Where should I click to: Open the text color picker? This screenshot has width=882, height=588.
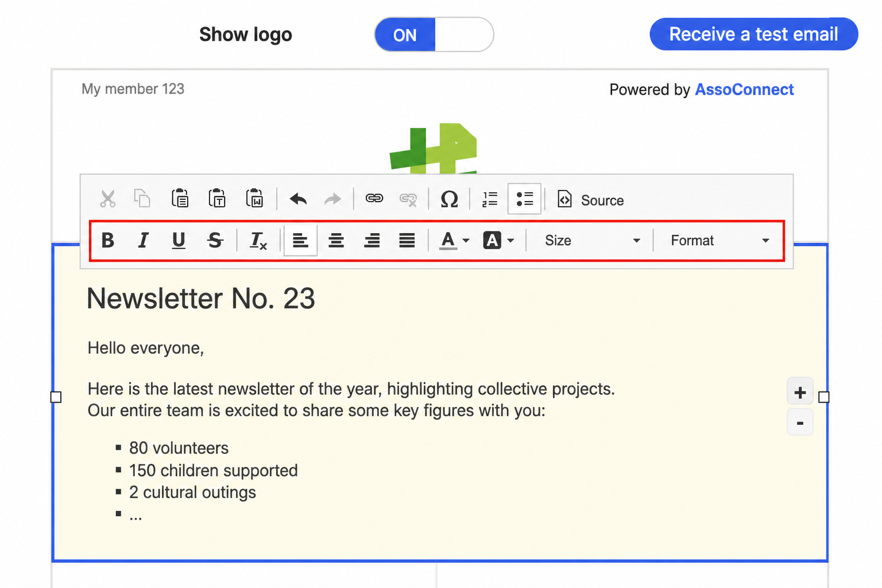tap(454, 240)
